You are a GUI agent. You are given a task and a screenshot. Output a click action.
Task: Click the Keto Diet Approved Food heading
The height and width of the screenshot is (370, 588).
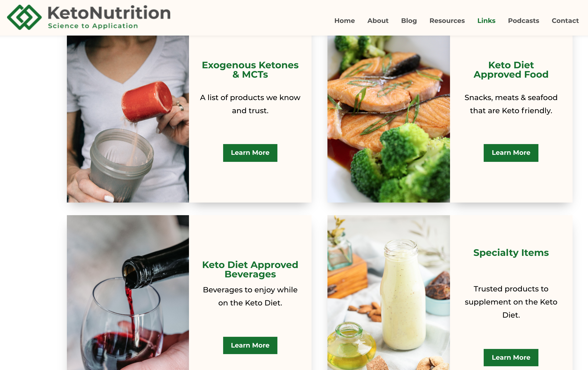pos(511,70)
